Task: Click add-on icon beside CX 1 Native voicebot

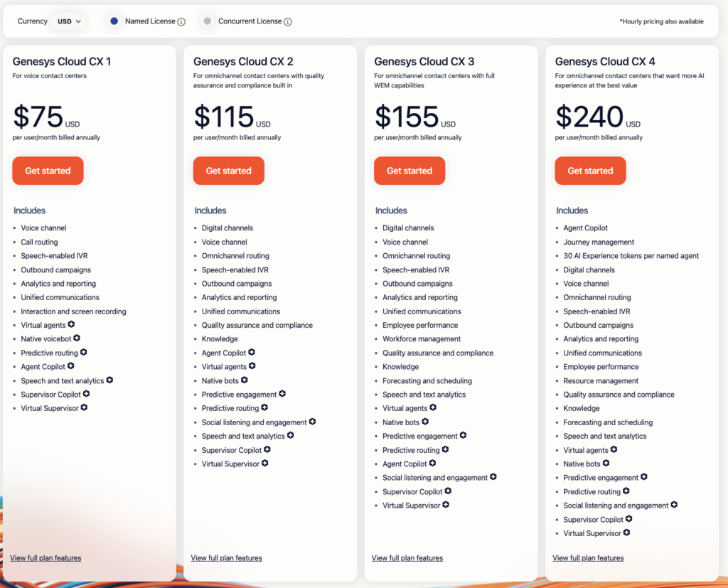Action: coord(77,338)
